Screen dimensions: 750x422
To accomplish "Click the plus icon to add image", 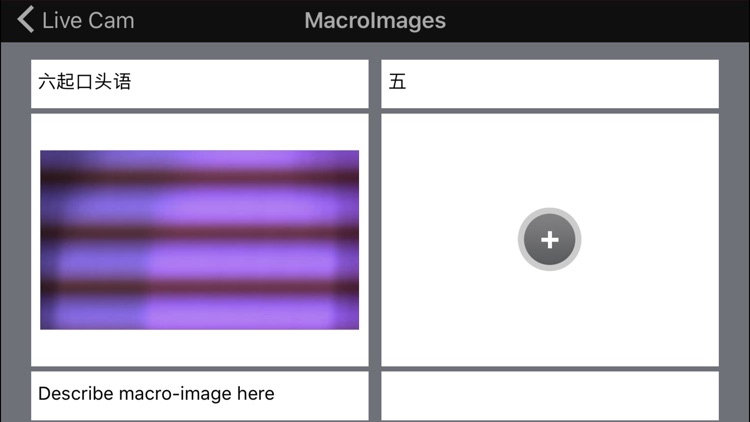I will [x=549, y=239].
